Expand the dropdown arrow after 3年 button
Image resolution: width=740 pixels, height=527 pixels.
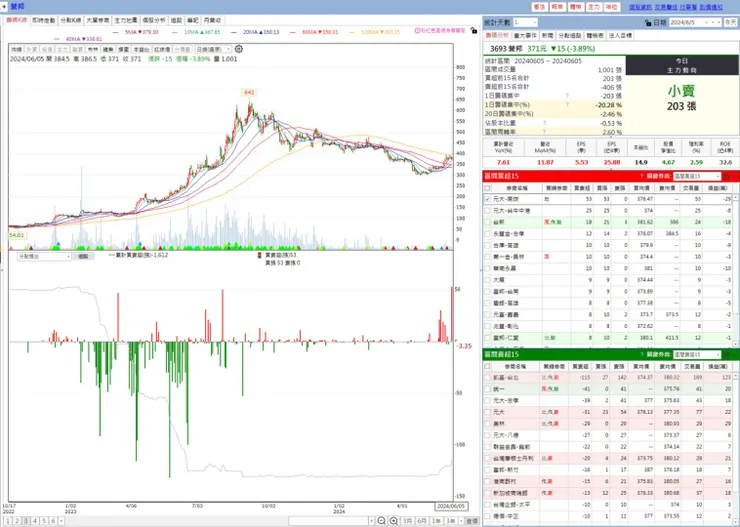[x=462, y=521]
